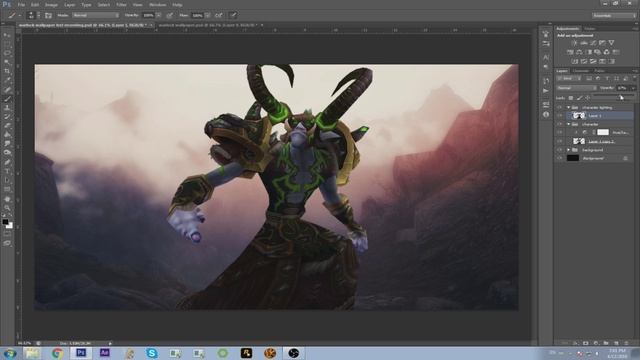
Task: Collapse the character lighting group
Action: [569, 107]
